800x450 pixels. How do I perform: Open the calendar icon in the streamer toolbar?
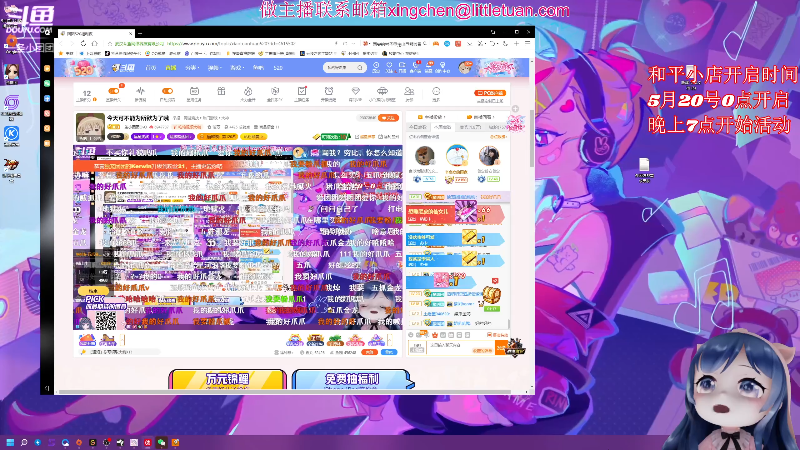[x=194, y=91]
